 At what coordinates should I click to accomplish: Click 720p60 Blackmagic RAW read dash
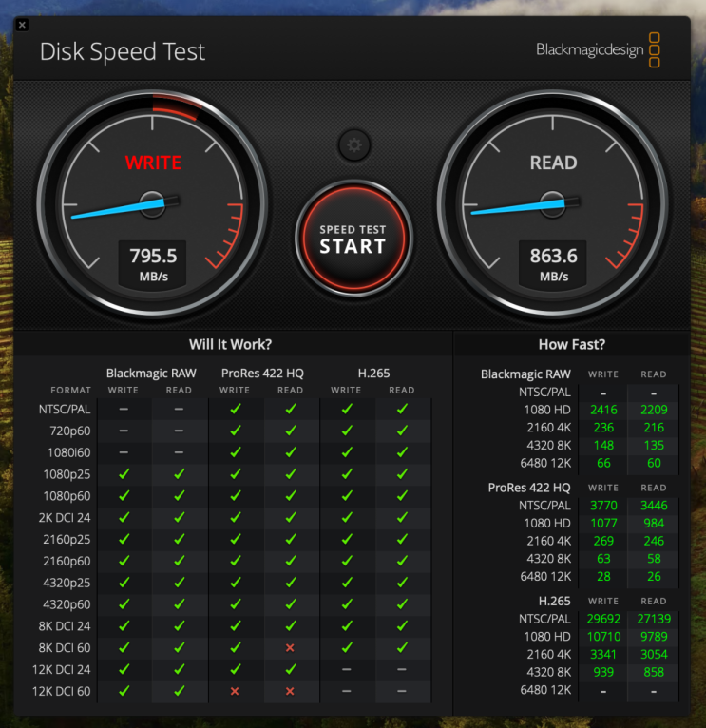click(180, 431)
